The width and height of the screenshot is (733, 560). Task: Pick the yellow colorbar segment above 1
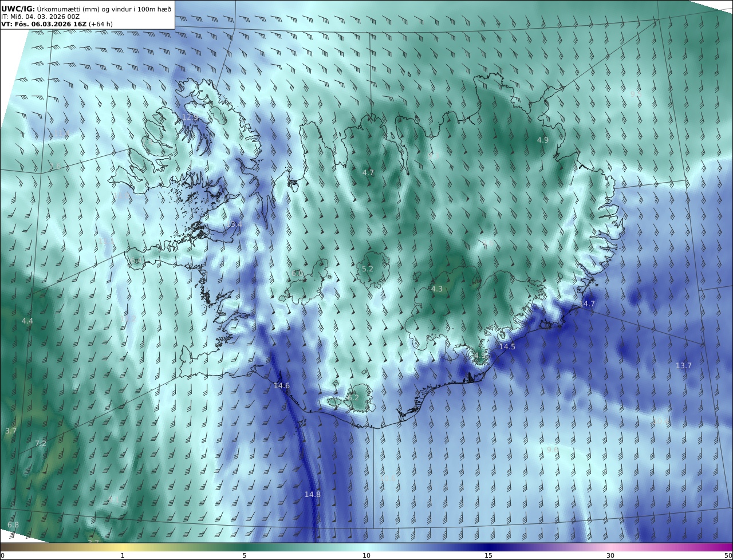pyautogui.click(x=123, y=547)
